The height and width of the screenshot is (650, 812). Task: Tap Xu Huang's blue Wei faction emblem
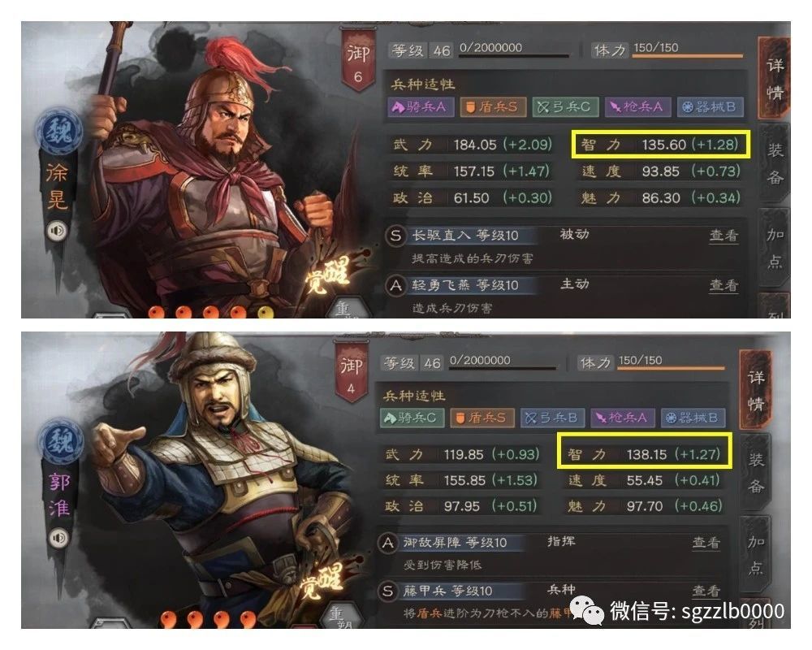[59, 132]
